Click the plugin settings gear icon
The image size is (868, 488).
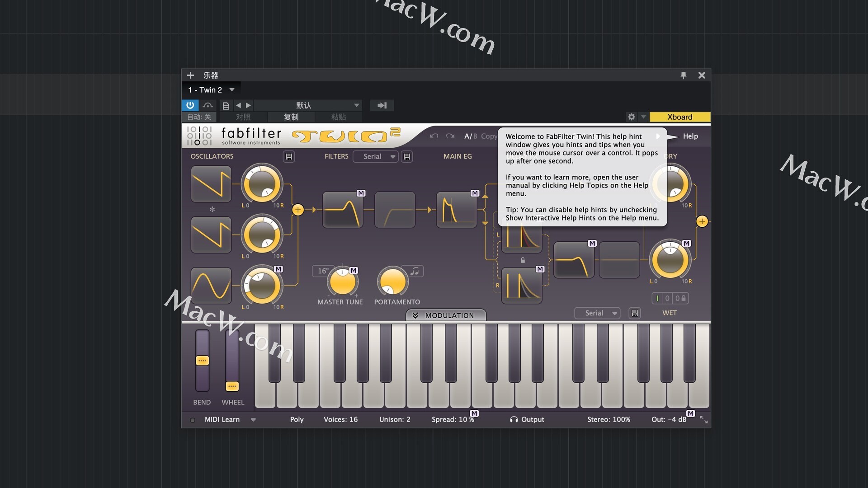coord(632,117)
